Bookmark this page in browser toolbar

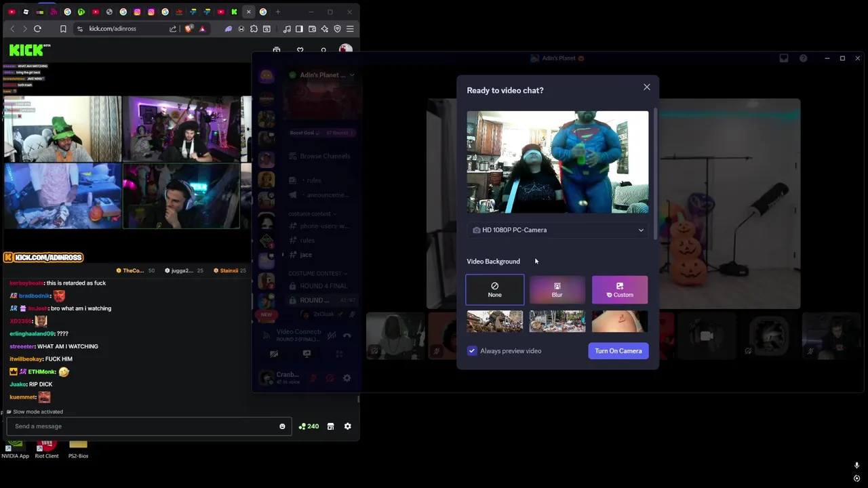click(63, 28)
